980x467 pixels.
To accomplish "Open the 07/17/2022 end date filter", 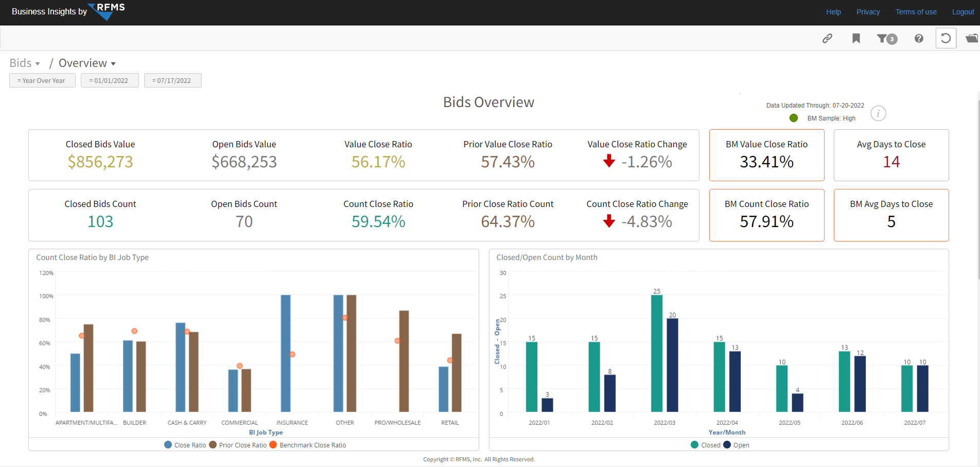I will pos(172,80).
